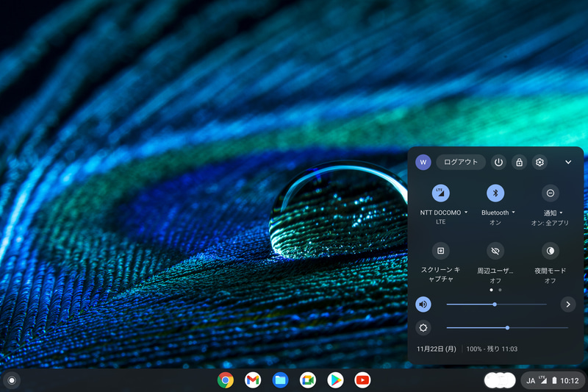The image size is (588, 392).
Task: Click the volume slider handle
Action: click(495, 304)
